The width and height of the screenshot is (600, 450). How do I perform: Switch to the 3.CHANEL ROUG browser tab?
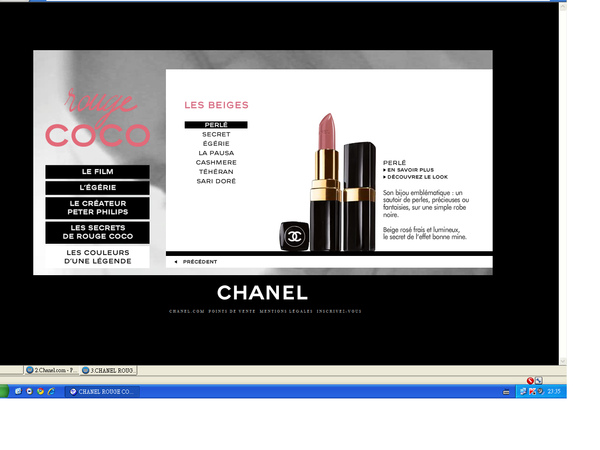coord(108,370)
